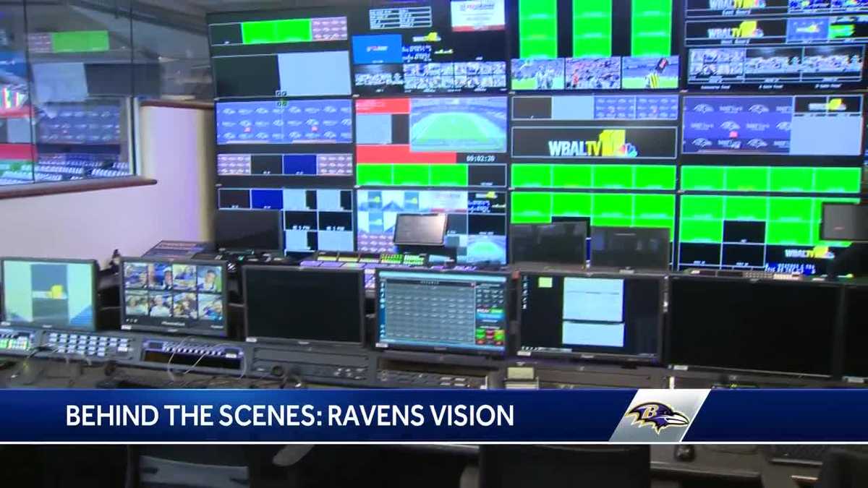The height and width of the screenshot is (488, 868).
Task: Click the timecode reading 09:02:20
Action: coord(480,158)
